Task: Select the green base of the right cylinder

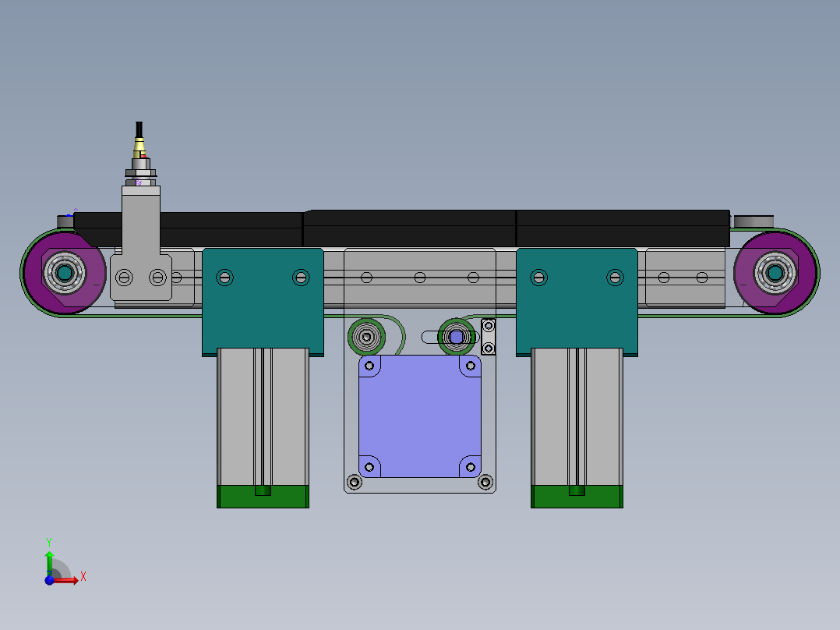Action: (x=577, y=497)
